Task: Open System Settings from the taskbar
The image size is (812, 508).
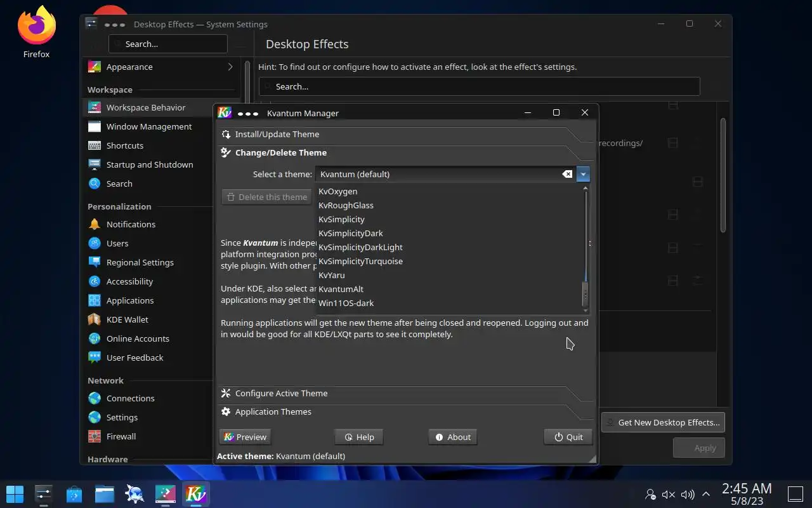Action: tap(44, 493)
